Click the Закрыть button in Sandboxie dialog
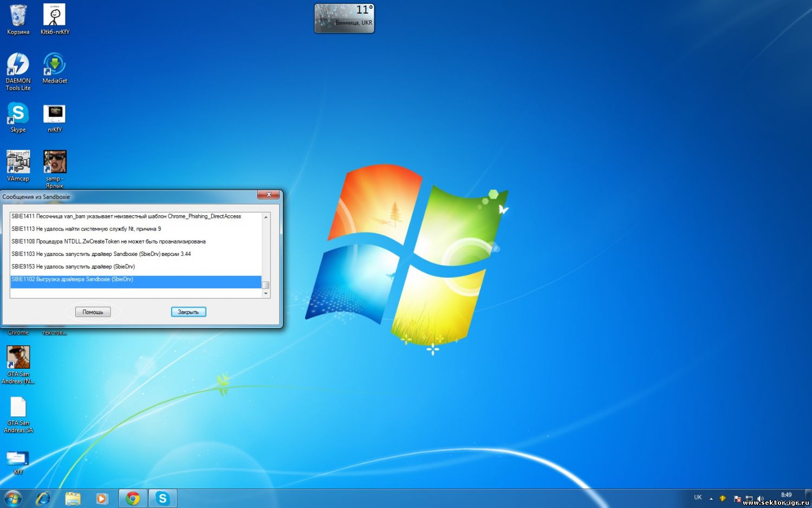Image resolution: width=812 pixels, height=508 pixels. point(189,312)
